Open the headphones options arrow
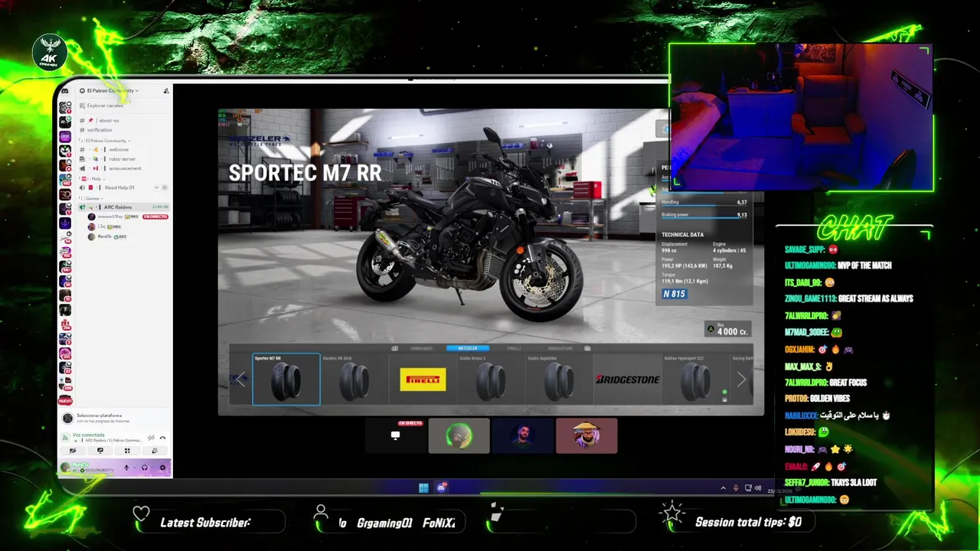The height and width of the screenshot is (551, 980). [152, 468]
